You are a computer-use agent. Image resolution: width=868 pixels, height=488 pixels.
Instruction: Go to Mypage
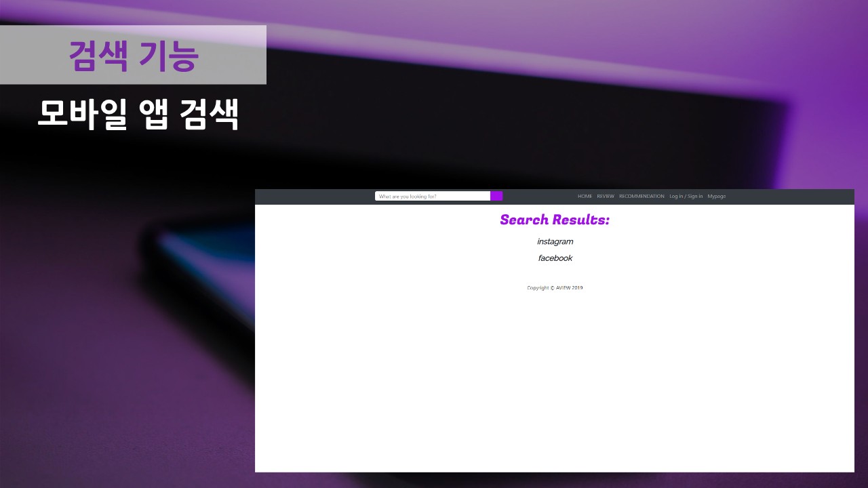pyautogui.click(x=717, y=196)
